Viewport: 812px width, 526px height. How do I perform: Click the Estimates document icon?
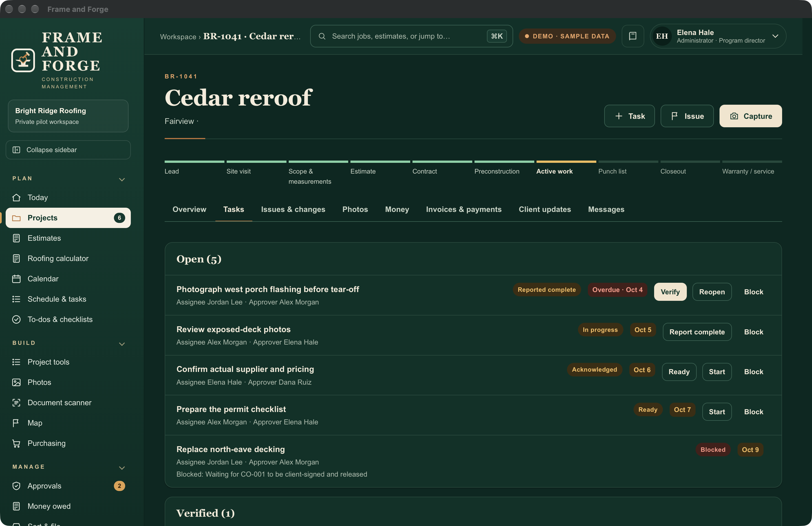tap(16, 238)
